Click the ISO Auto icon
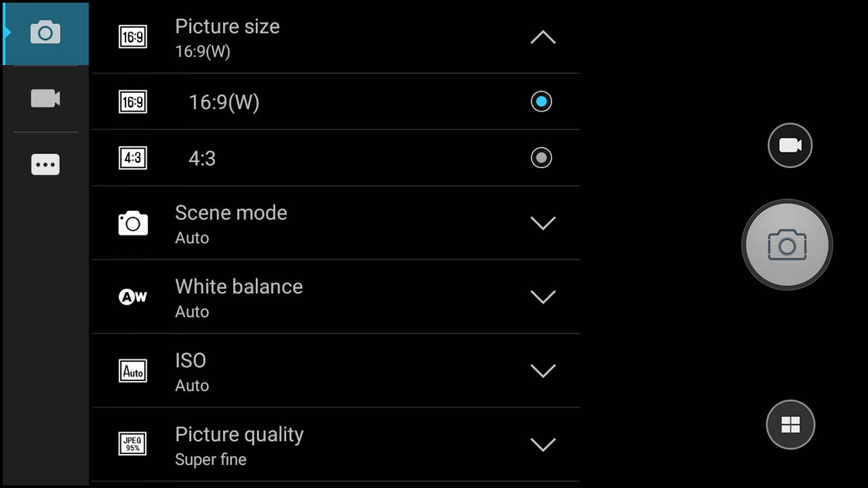The image size is (868, 488). [133, 371]
